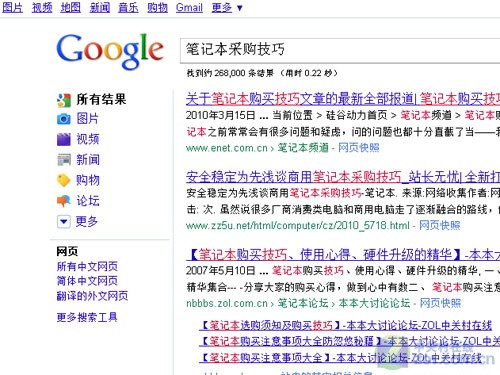Viewport: 500px width, 375px height.
Task: Click URL text www.zz5u.net/html/computer/cz/2010_5718.html
Action: coord(298,226)
